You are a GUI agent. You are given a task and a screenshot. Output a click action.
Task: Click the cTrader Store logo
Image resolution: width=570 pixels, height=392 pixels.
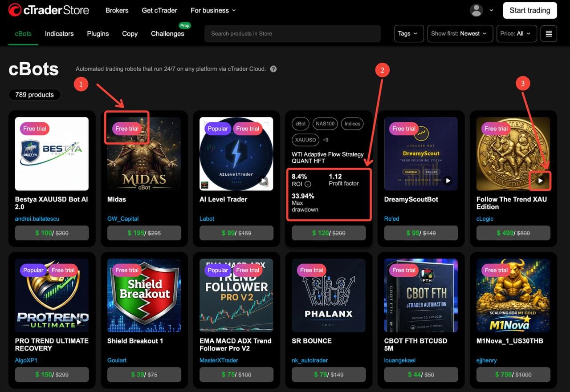[49, 10]
